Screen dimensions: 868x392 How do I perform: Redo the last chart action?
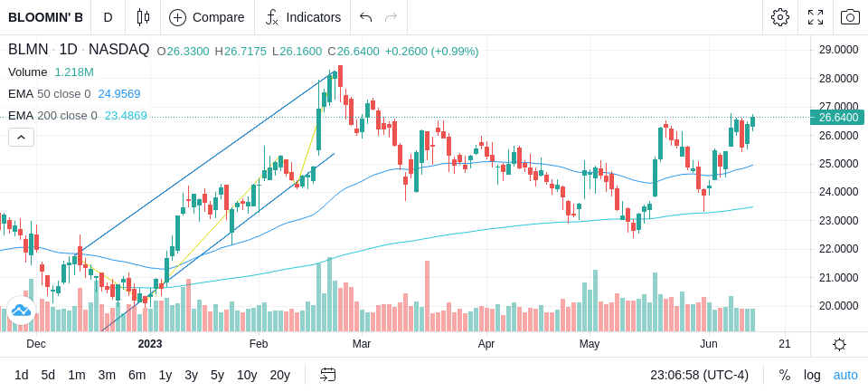pyautogui.click(x=392, y=17)
